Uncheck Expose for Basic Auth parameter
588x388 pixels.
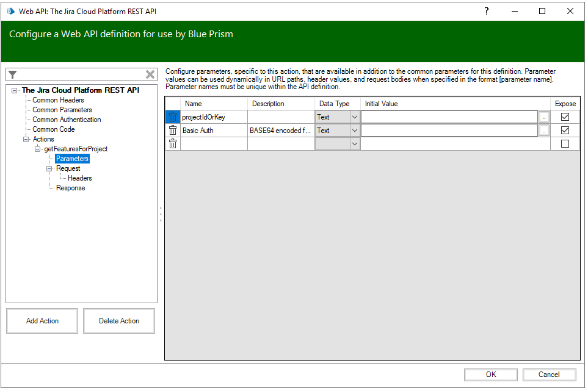click(565, 131)
